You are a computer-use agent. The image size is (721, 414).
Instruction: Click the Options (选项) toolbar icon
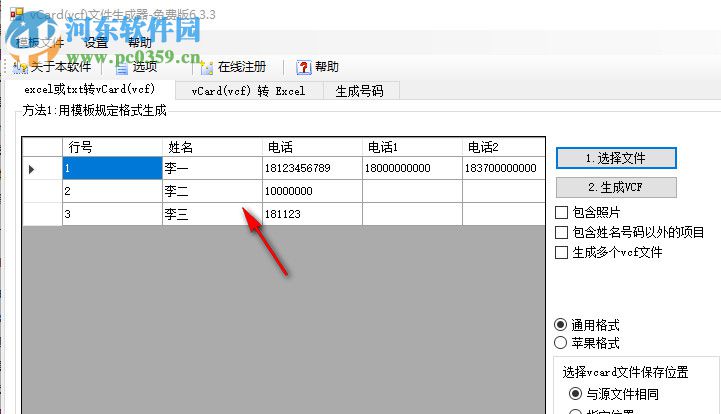tap(122, 68)
